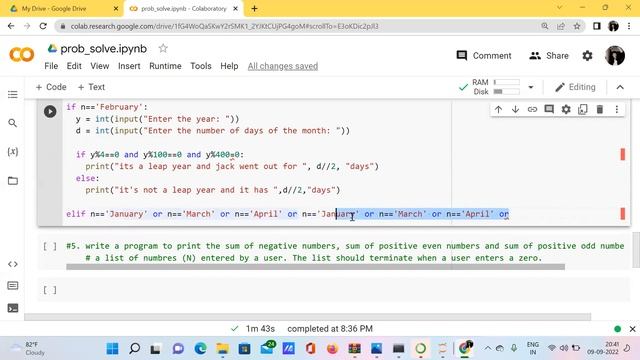Open more cell actions three-dot menu
This screenshot has height=360, width=640.
tap(617, 109)
